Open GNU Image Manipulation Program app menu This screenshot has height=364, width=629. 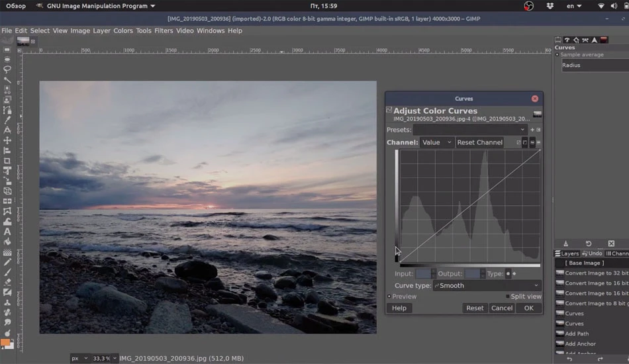click(x=96, y=6)
